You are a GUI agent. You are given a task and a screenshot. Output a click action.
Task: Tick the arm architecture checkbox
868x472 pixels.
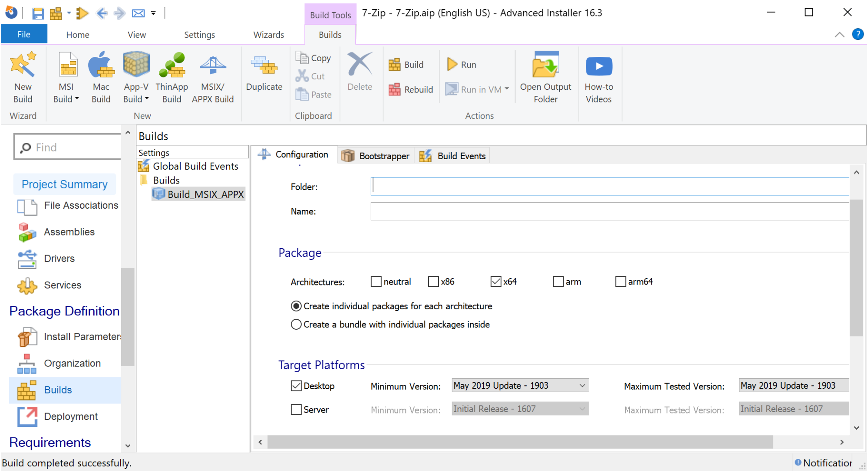coord(558,282)
